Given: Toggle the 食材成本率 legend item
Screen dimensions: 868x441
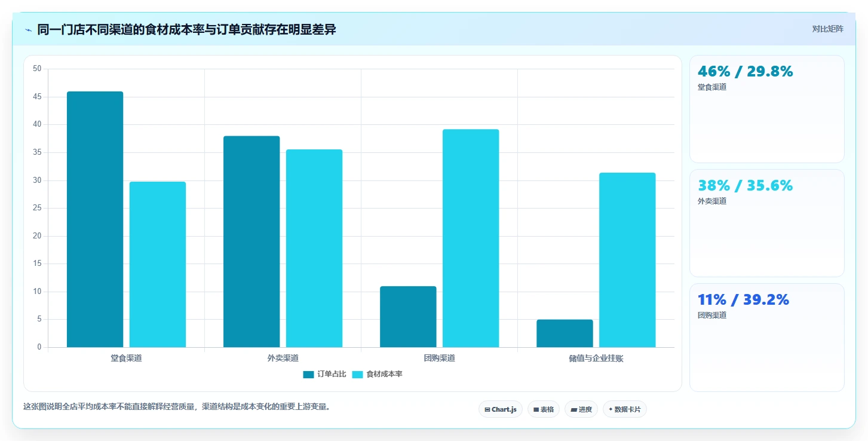Looking at the screenshot, I should coord(377,374).
